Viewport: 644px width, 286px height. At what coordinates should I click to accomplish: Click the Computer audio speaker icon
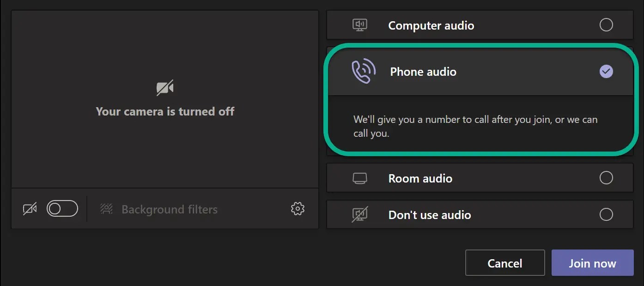359,25
